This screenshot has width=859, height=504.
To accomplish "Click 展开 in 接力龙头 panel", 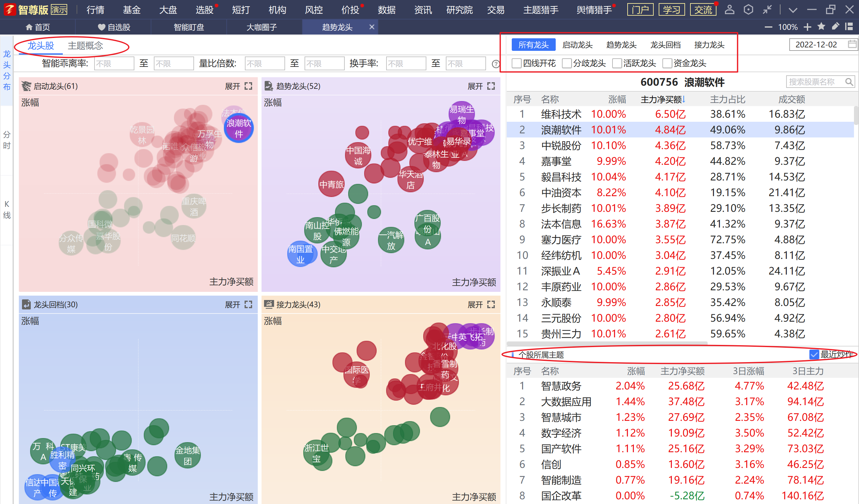I will (475, 304).
